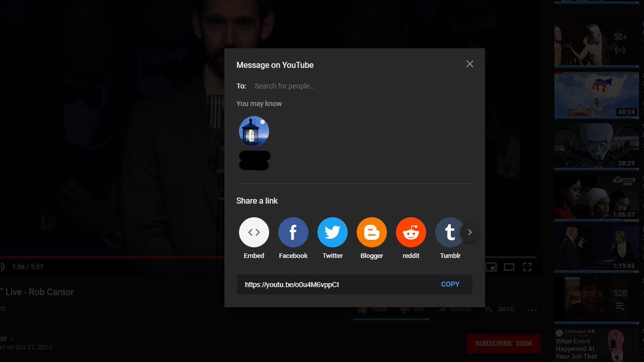Click the SHARE button under the video
644x362 pixels.
[455, 309]
